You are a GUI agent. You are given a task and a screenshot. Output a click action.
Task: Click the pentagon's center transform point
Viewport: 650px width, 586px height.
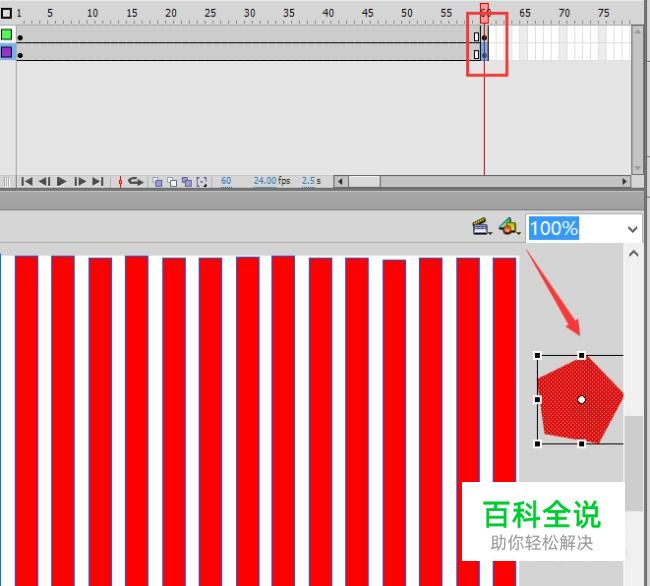(581, 400)
